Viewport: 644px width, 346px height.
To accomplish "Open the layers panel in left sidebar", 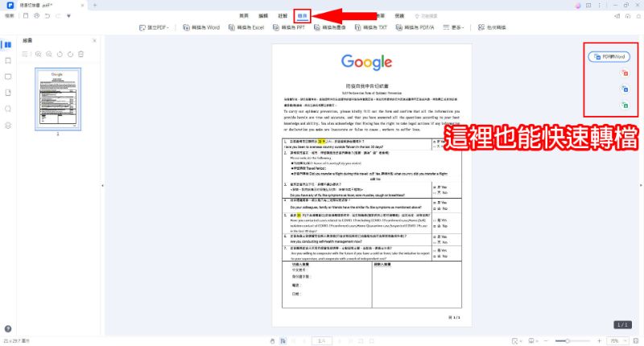I will point(8,126).
